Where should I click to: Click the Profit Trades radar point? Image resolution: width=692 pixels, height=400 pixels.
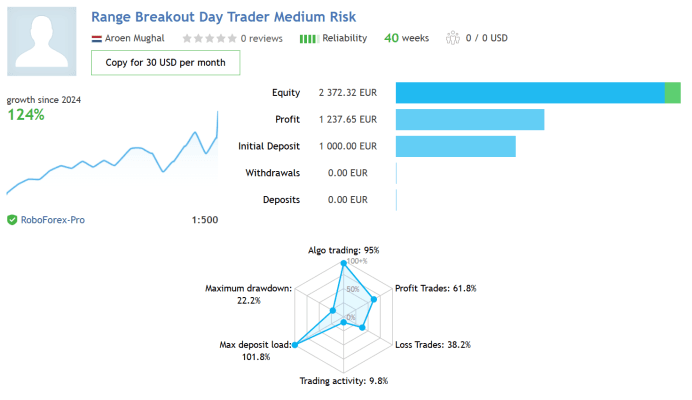[x=374, y=299]
